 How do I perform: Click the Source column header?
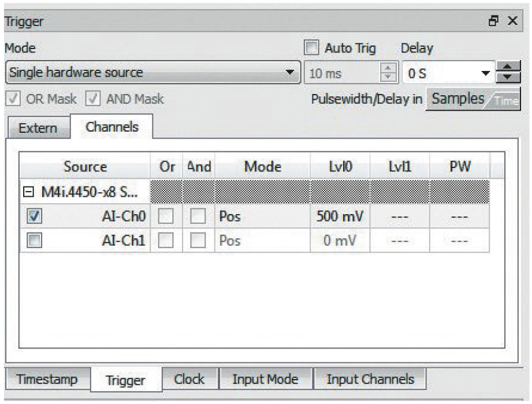pos(85,166)
